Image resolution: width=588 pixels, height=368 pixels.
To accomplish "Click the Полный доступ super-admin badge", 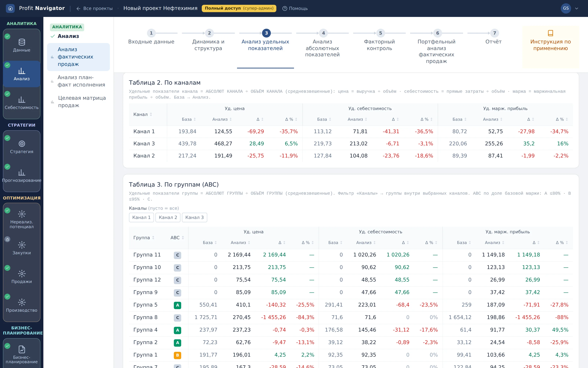I will coord(239,8).
